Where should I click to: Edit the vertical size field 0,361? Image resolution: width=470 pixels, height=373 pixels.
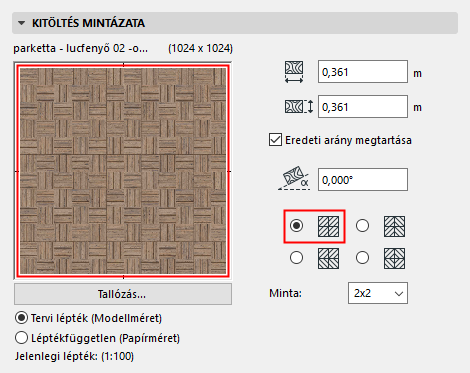point(363,107)
